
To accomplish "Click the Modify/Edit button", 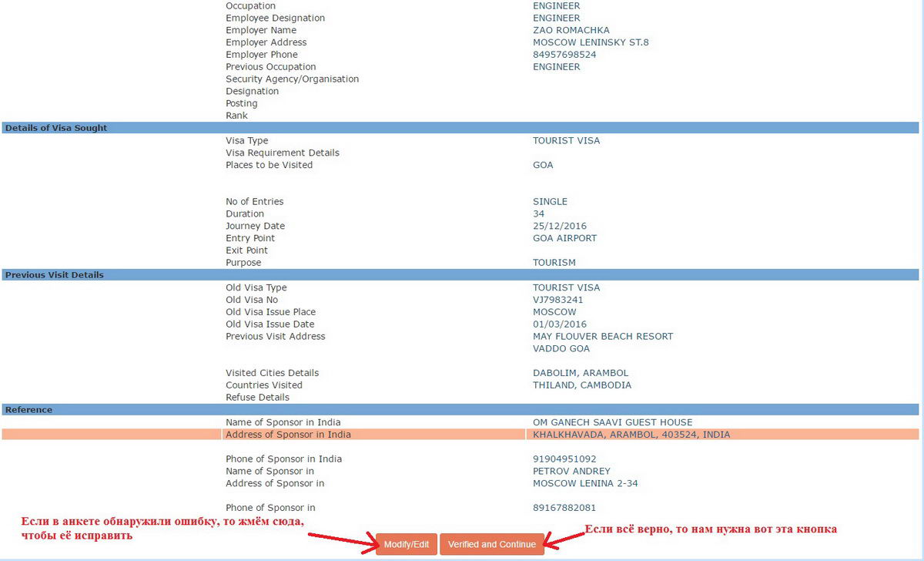I will (x=406, y=544).
